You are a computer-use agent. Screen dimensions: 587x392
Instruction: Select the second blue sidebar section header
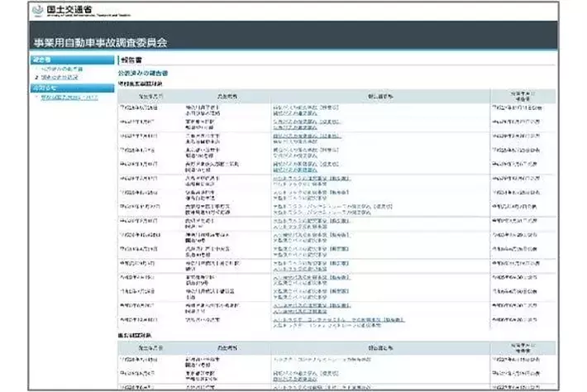click(72, 87)
